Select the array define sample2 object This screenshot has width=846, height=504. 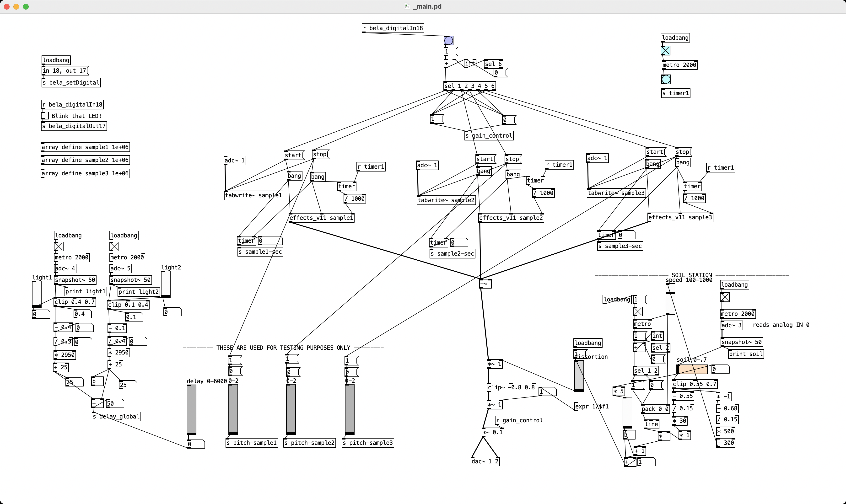pyautogui.click(x=85, y=160)
